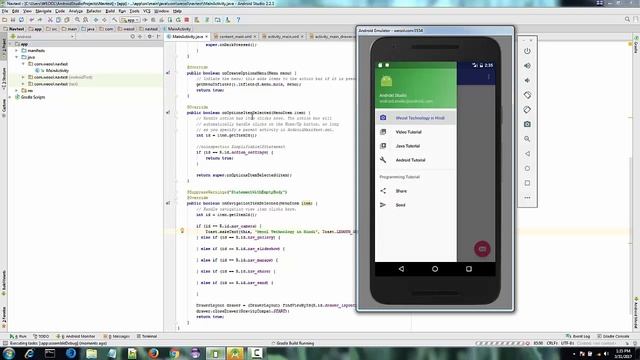640x360 pixels.
Task: Open the Refactor menu
Action: point(93,11)
